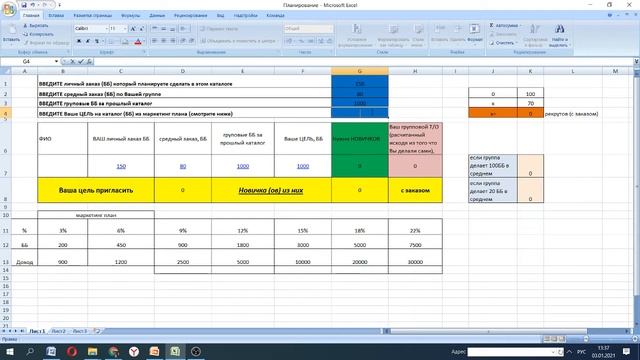Copy selection with Копировать
640x360 pixels.
pos(38,34)
